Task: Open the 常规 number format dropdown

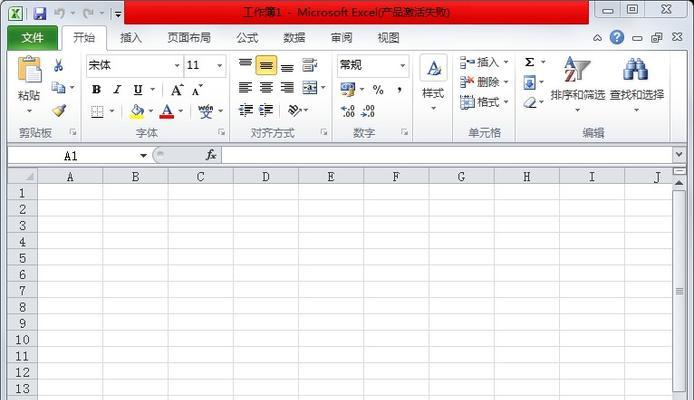Action: (403, 65)
